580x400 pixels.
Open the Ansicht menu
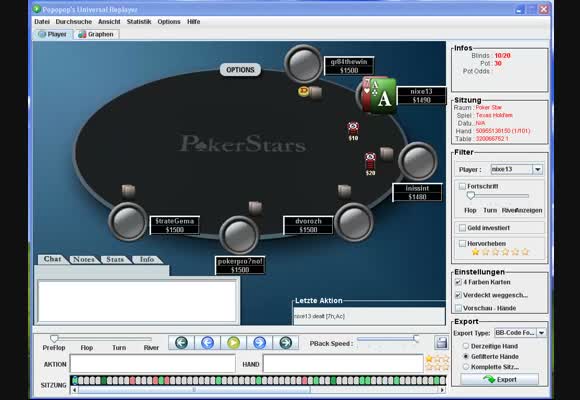pos(109,22)
